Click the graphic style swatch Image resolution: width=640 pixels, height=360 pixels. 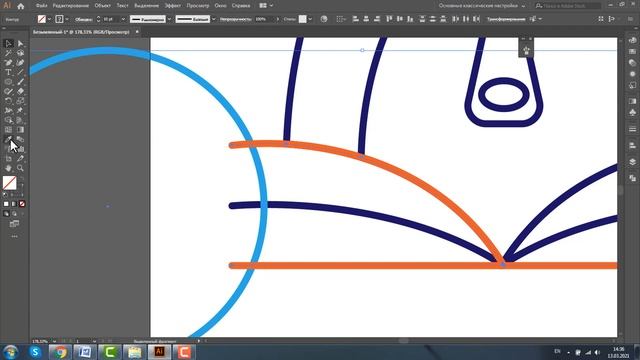[x=302, y=19]
